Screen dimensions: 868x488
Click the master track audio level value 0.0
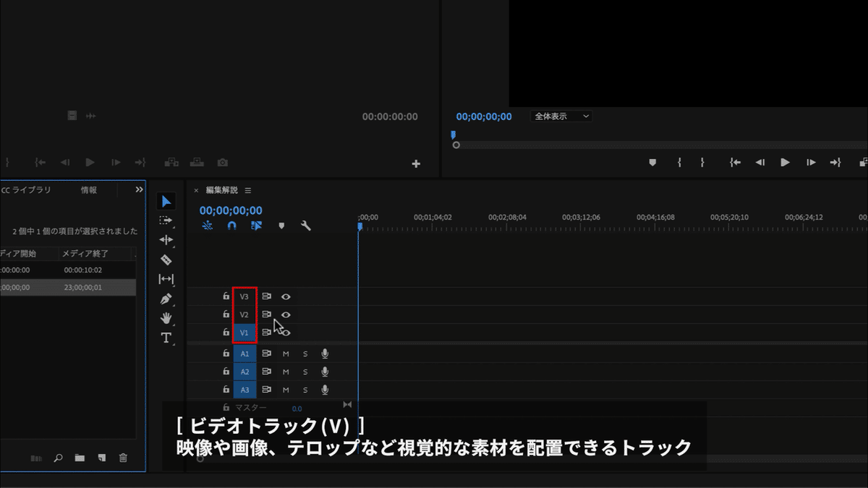pyautogui.click(x=297, y=408)
